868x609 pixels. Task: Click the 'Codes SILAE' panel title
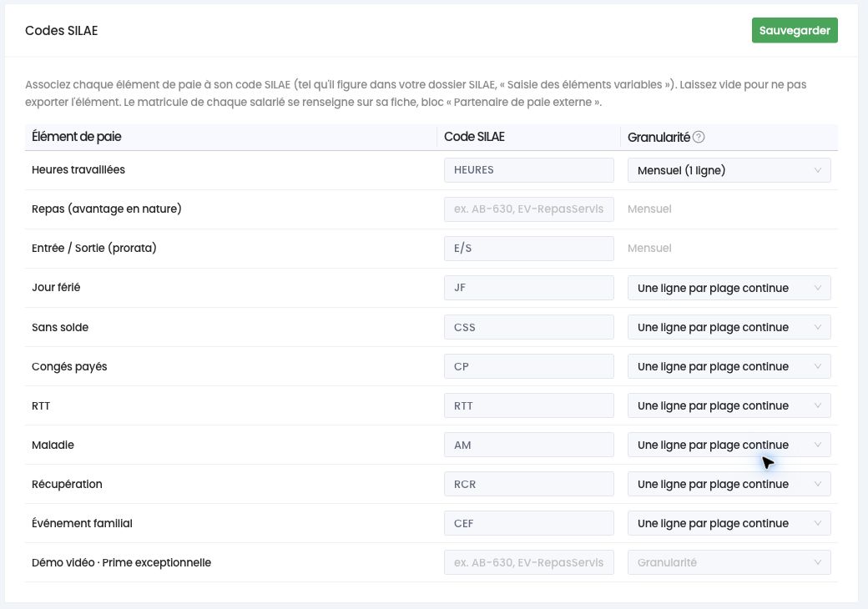tap(62, 31)
